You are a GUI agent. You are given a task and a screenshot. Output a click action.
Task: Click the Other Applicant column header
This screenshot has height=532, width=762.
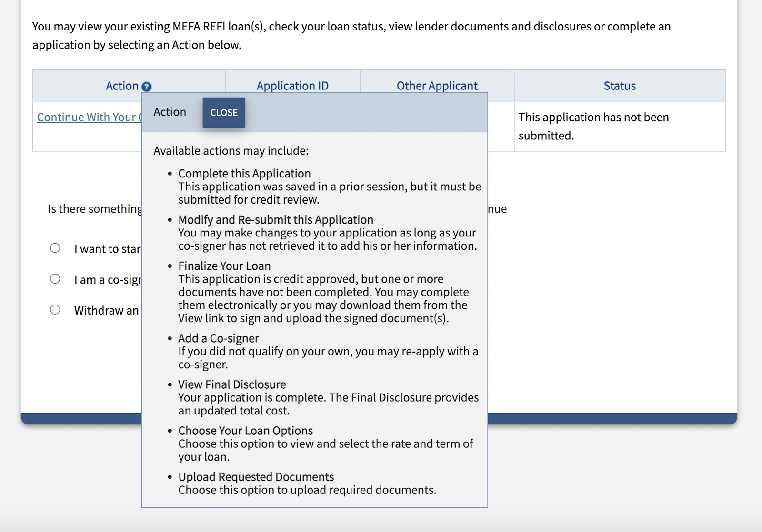pos(437,86)
